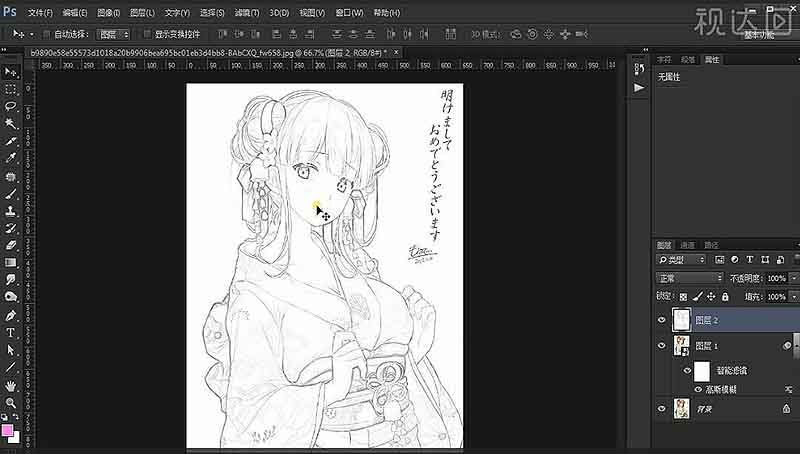Image resolution: width=800 pixels, height=454 pixels.
Task: Switch to the 路径 tab
Action: (x=711, y=245)
